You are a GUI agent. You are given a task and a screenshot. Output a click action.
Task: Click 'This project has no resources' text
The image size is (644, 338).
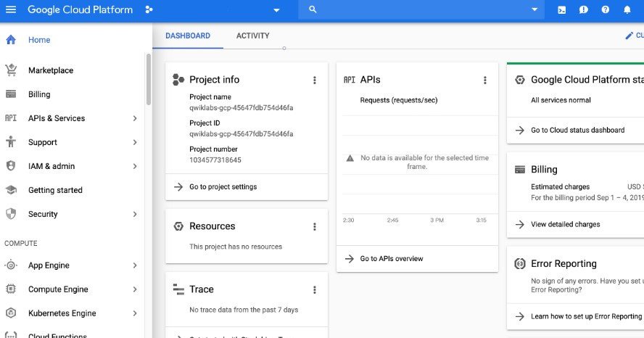[x=236, y=247]
